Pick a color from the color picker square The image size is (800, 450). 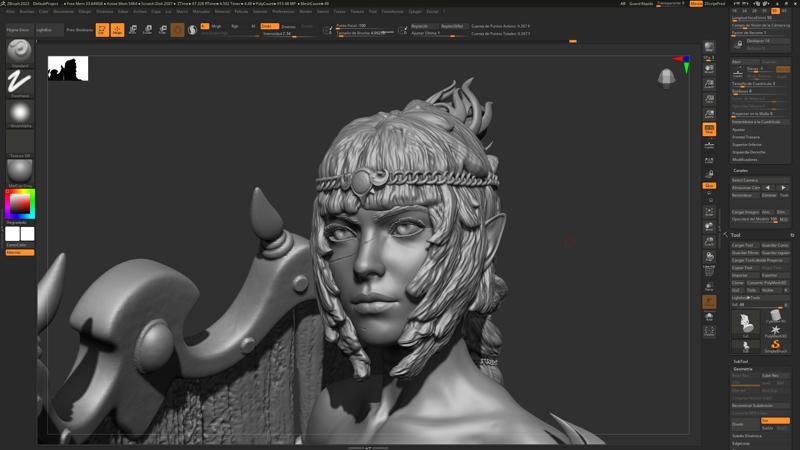(x=19, y=204)
